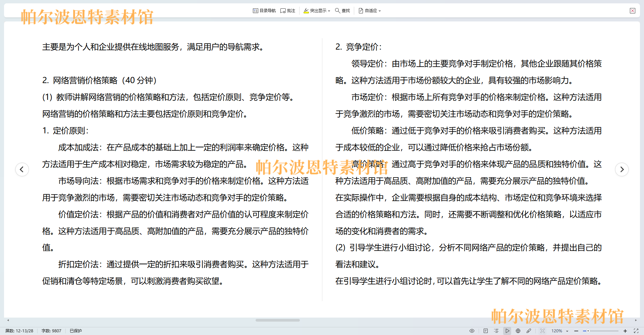Switch to web layout globe icon
The width and height of the screenshot is (644, 335).
tap(518, 331)
